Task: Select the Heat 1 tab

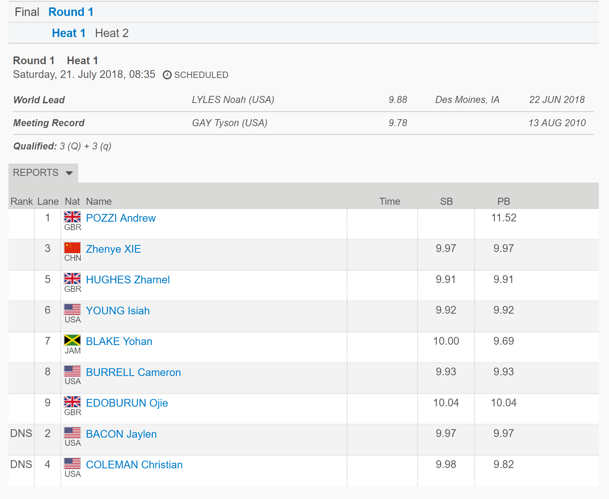Action: tap(69, 33)
